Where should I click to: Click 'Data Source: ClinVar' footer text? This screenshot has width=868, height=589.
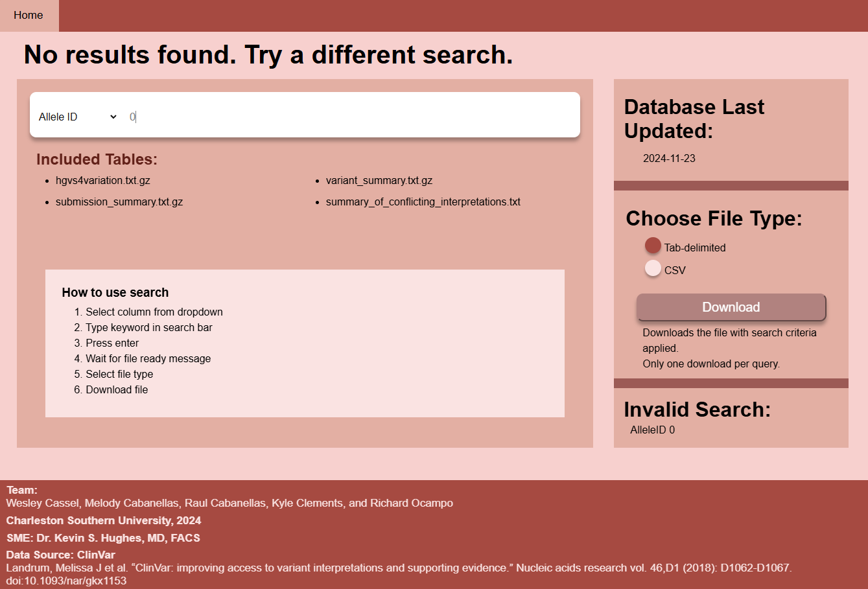pos(61,555)
